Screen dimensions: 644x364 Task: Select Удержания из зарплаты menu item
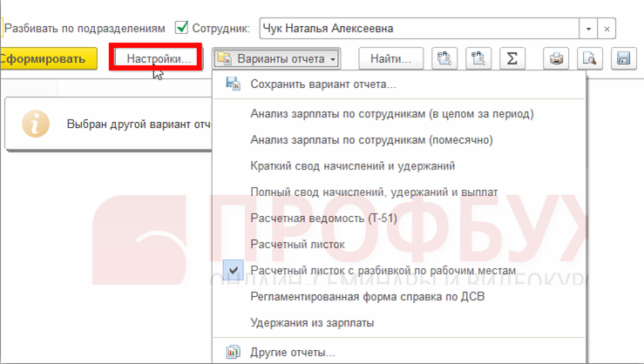tap(312, 323)
